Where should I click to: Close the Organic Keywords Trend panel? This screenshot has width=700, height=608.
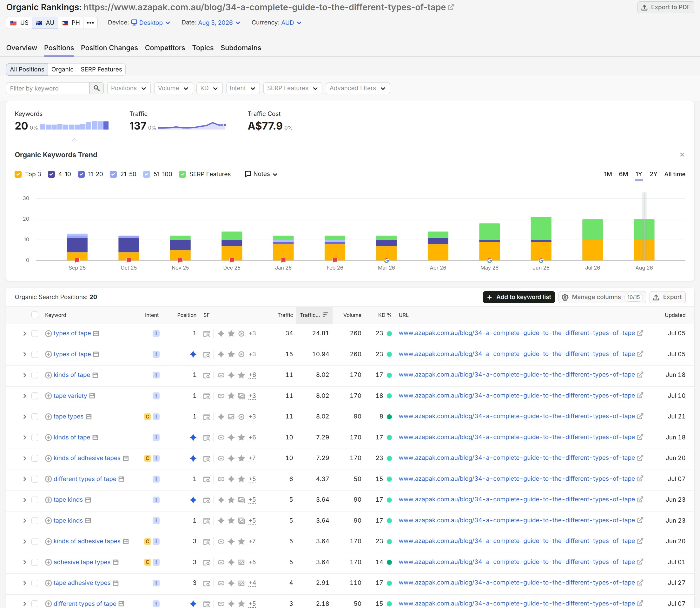(x=682, y=155)
